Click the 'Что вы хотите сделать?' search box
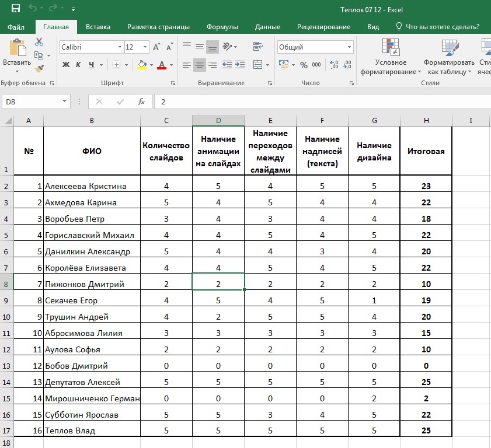491x448 pixels. point(438,27)
